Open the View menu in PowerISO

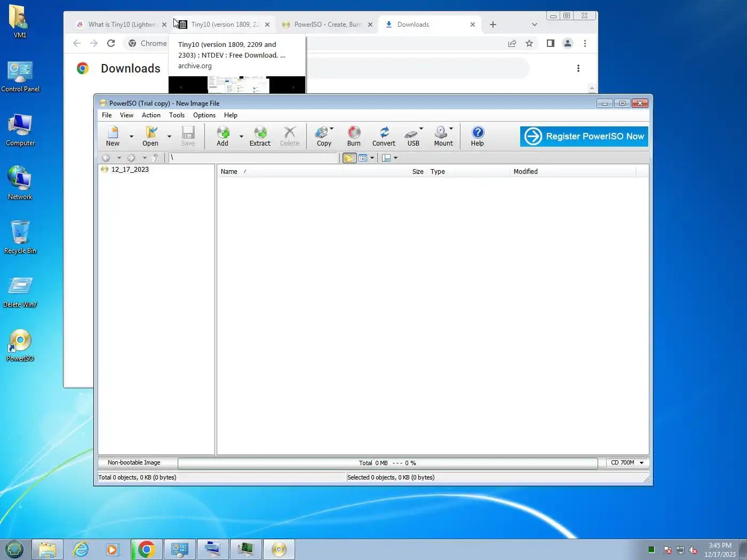click(x=126, y=115)
